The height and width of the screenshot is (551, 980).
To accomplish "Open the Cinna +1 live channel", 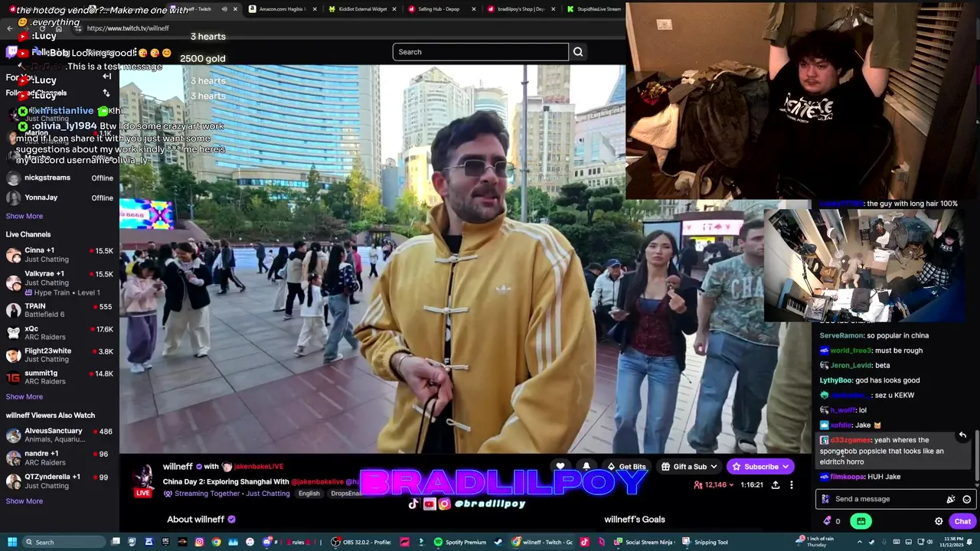I will coord(60,255).
